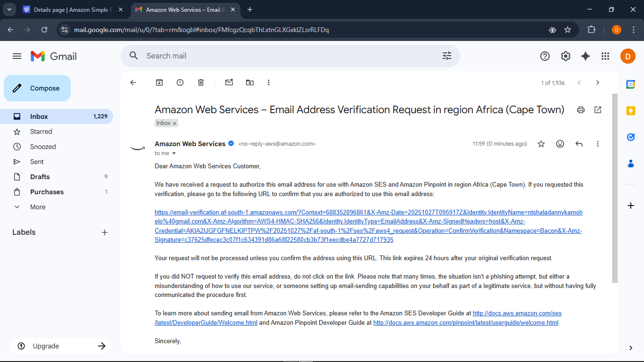
Task: Reply to the Amazon Web Services email
Action: 579,144
